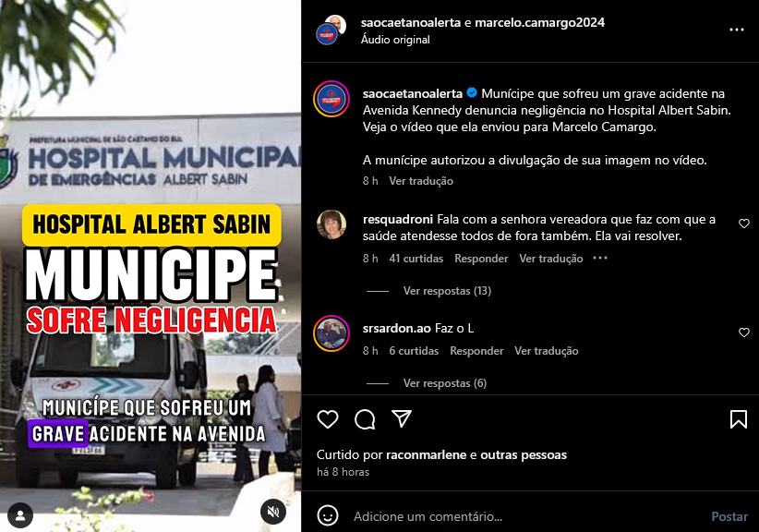The image size is (759, 532).
Task: Click Postar to submit comment
Action: pyautogui.click(x=729, y=516)
